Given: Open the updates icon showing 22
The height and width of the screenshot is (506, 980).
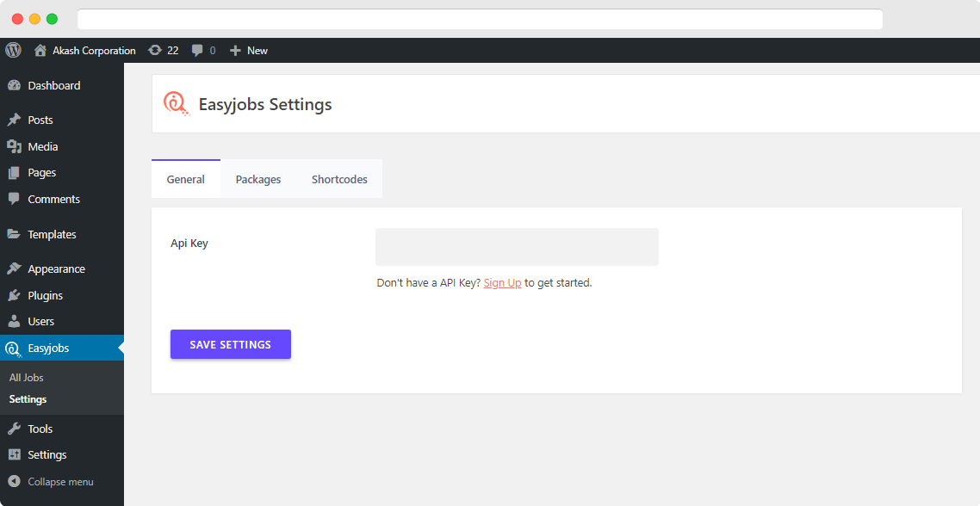Looking at the screenshot, I should 154,50.
